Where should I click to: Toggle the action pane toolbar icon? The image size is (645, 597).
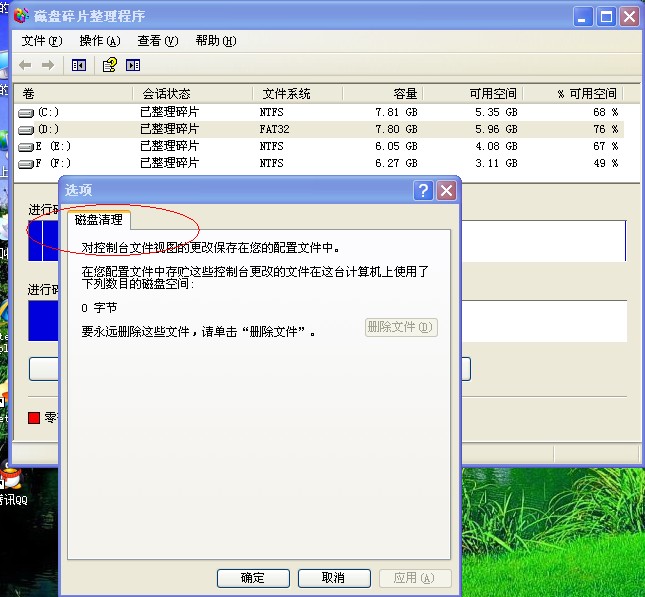coord(133,65)
